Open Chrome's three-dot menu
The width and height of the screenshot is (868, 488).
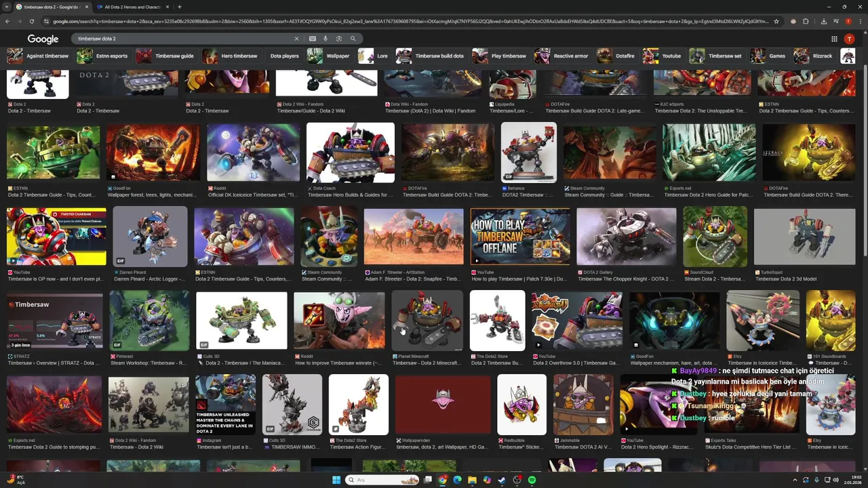[861, 21]
